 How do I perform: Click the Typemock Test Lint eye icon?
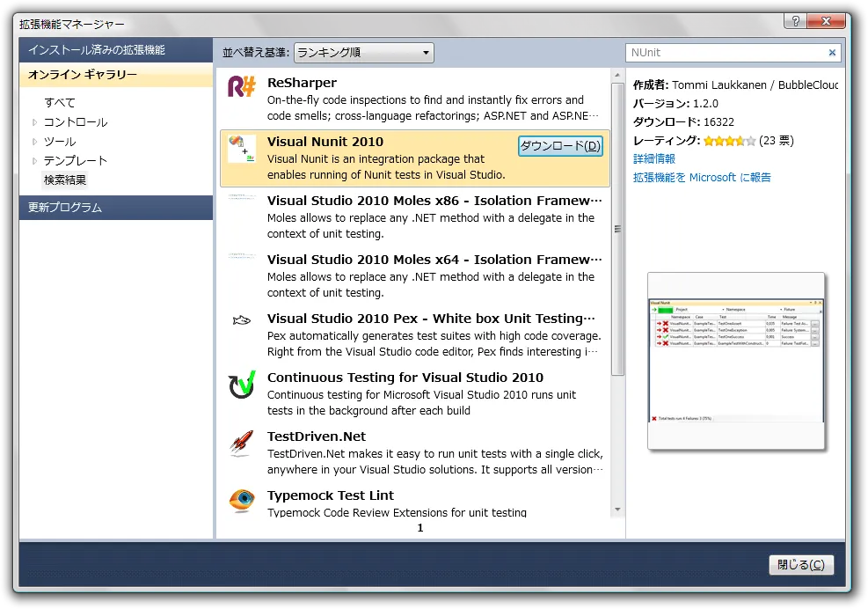tap(242, 501)
